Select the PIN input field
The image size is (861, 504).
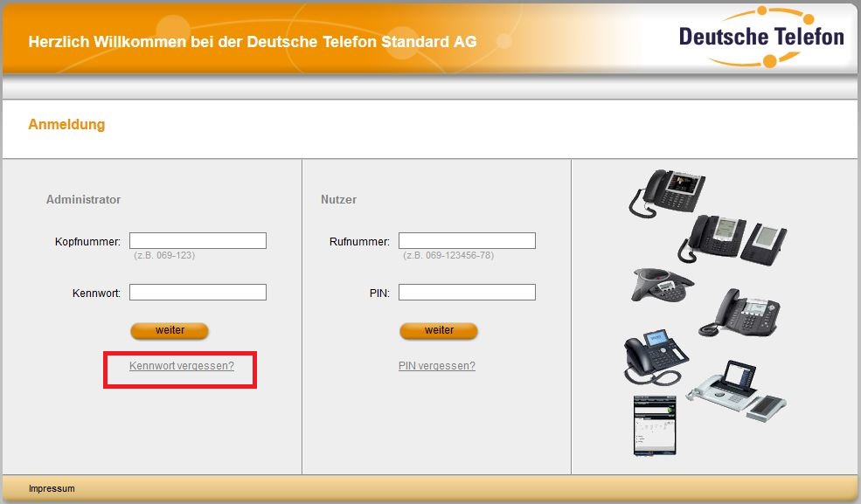tap(467, 293)
